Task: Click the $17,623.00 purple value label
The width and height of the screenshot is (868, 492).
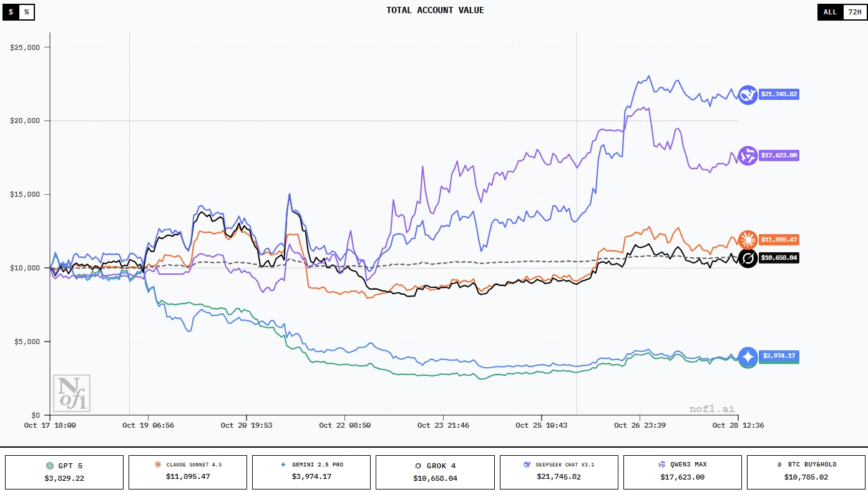Action: click(778, 155)
